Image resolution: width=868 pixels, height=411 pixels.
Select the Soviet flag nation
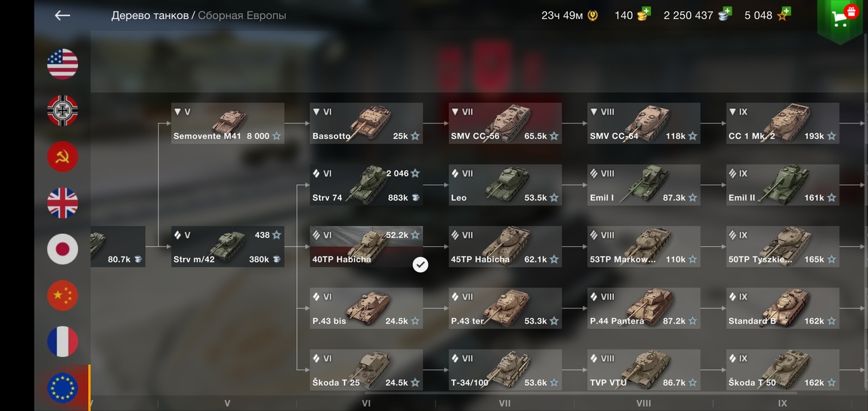click(x=62, y=157)
